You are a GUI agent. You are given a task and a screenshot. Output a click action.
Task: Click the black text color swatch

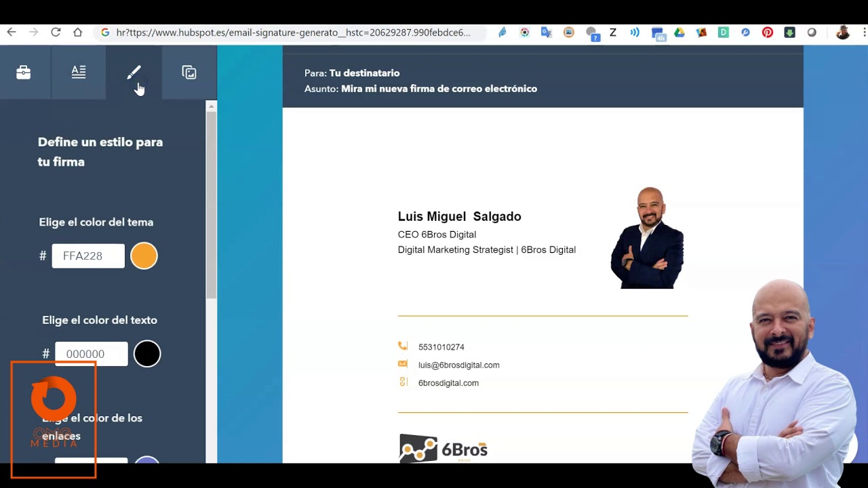click(147, 354)
